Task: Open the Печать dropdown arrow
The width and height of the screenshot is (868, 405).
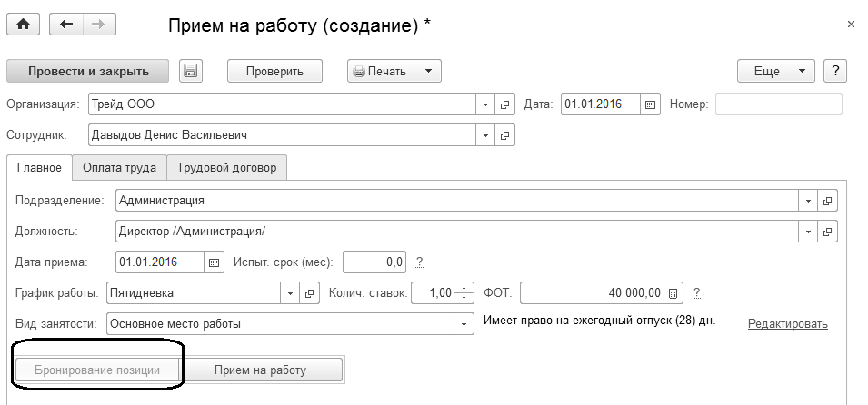Action: click(428, 72)
